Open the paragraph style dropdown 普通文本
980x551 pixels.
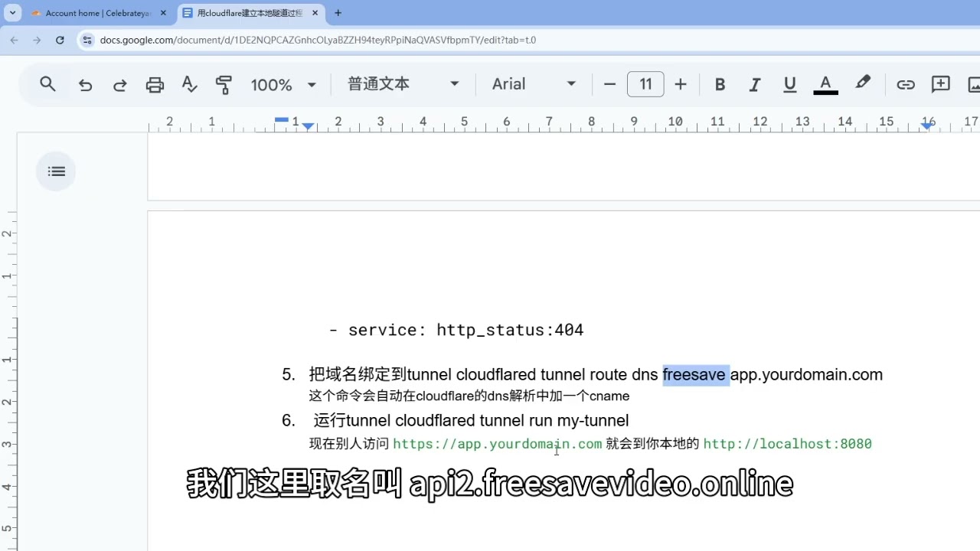pos(403,84)
